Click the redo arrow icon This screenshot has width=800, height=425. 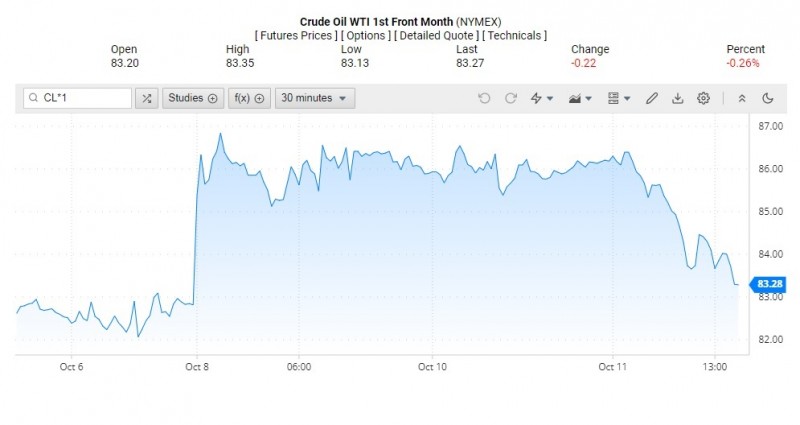point(511,98)
